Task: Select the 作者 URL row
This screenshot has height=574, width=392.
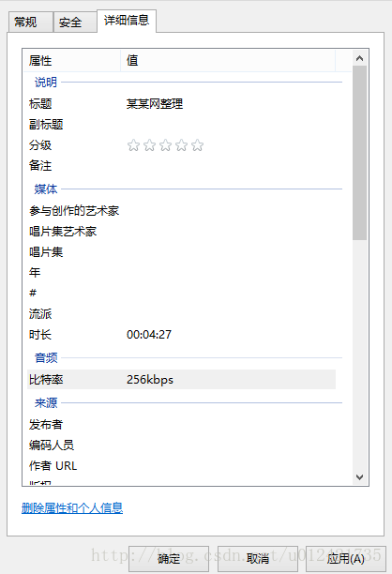Action: (181, 465)
